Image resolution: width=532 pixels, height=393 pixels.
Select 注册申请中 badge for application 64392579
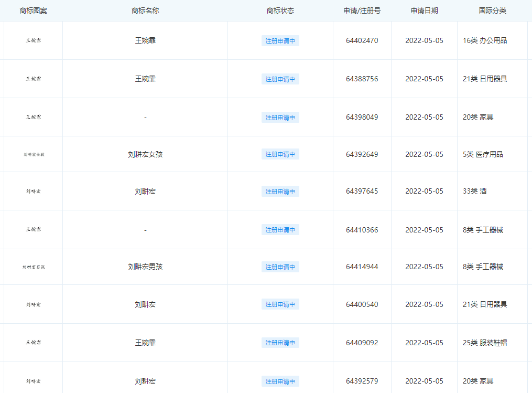click(x=280, y=381)
